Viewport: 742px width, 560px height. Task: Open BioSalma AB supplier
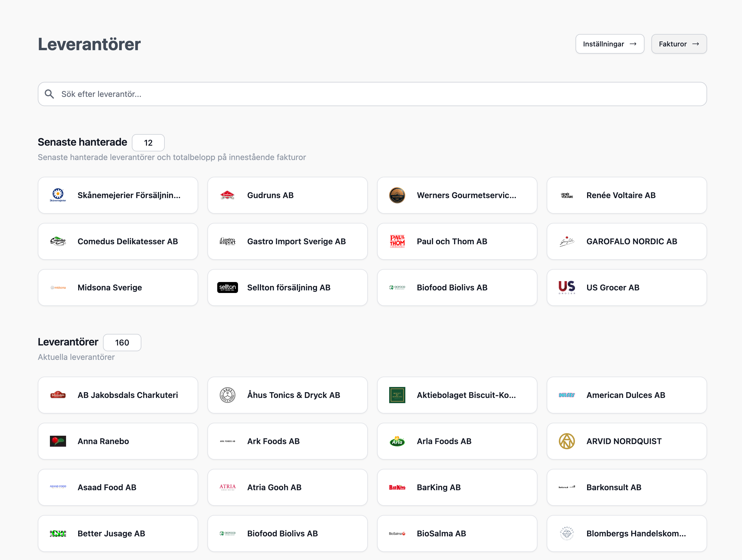coord(457,533)
